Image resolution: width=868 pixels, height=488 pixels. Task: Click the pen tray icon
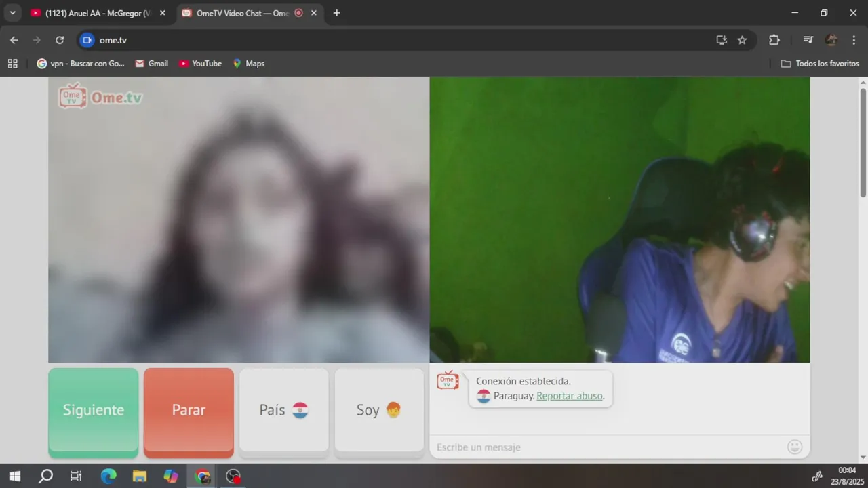coord(817,476)
